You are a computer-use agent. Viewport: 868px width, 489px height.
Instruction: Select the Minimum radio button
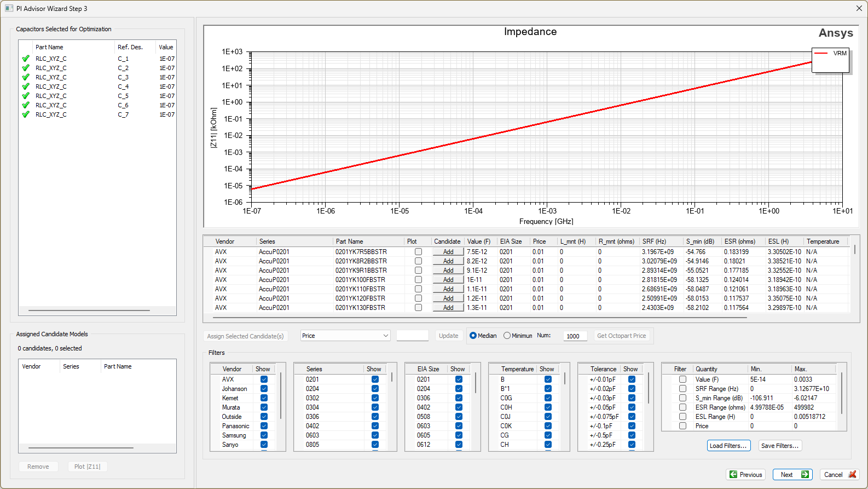tap(507, 336)
